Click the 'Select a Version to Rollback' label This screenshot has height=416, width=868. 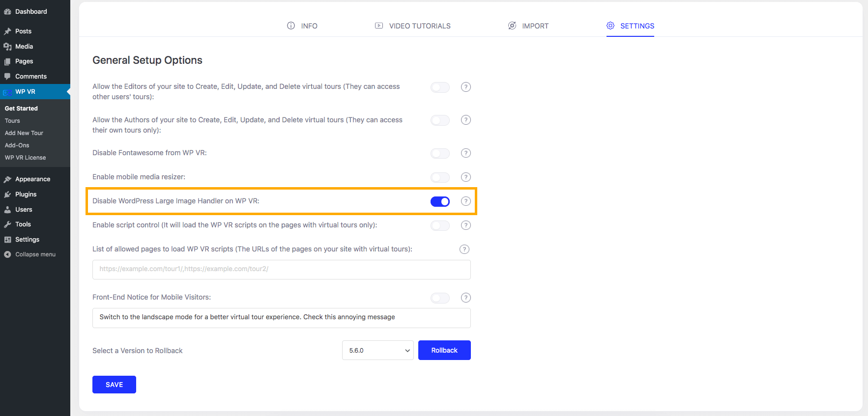pyautogui.click(x=138, y=351)
